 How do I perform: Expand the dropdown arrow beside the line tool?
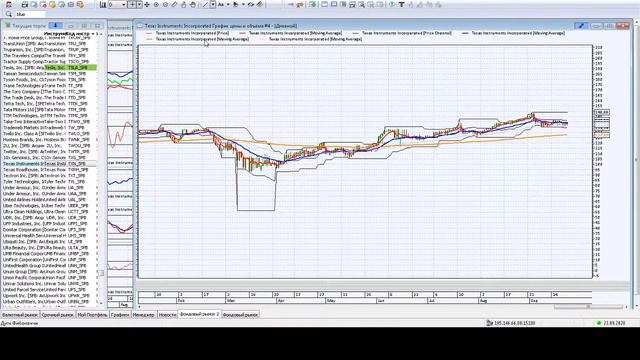click(213, 5)
